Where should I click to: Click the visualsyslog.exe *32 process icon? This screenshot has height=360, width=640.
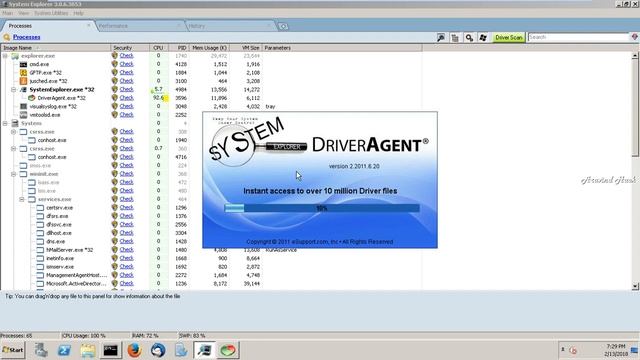tap(23, 106)
